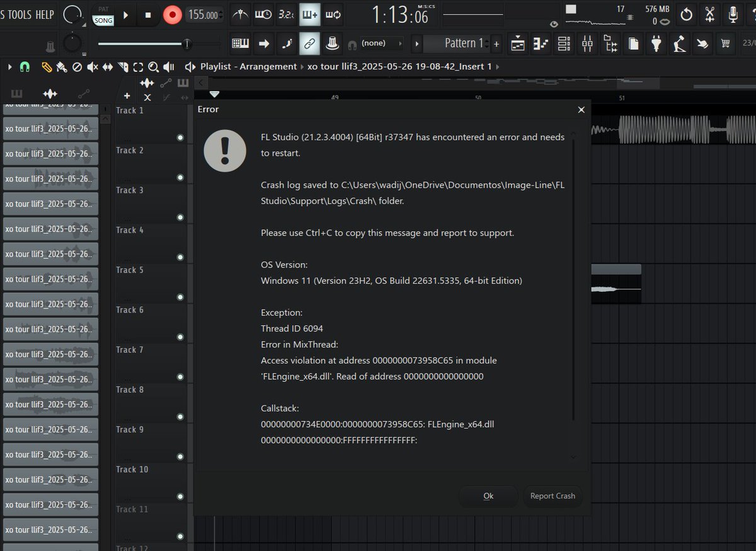Start one-click audio recording (microphone)
This screenshot has height=551, width=756.
[733, 14]
